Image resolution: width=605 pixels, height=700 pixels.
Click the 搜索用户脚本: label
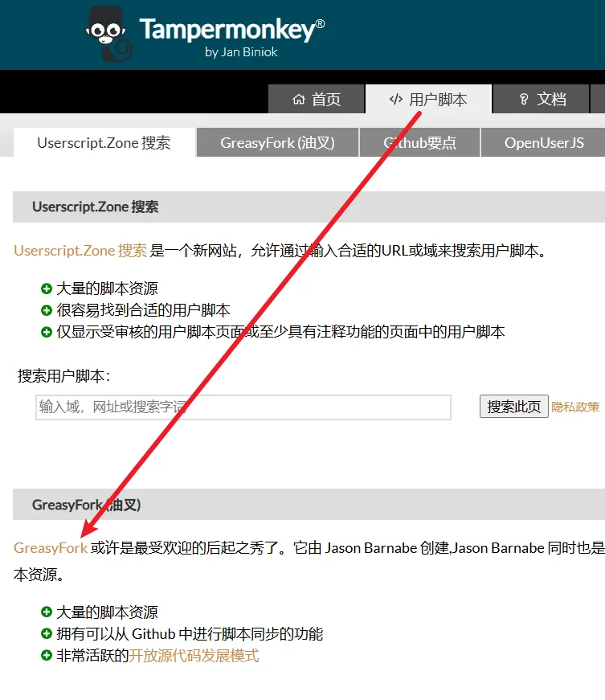pos(63,376)
